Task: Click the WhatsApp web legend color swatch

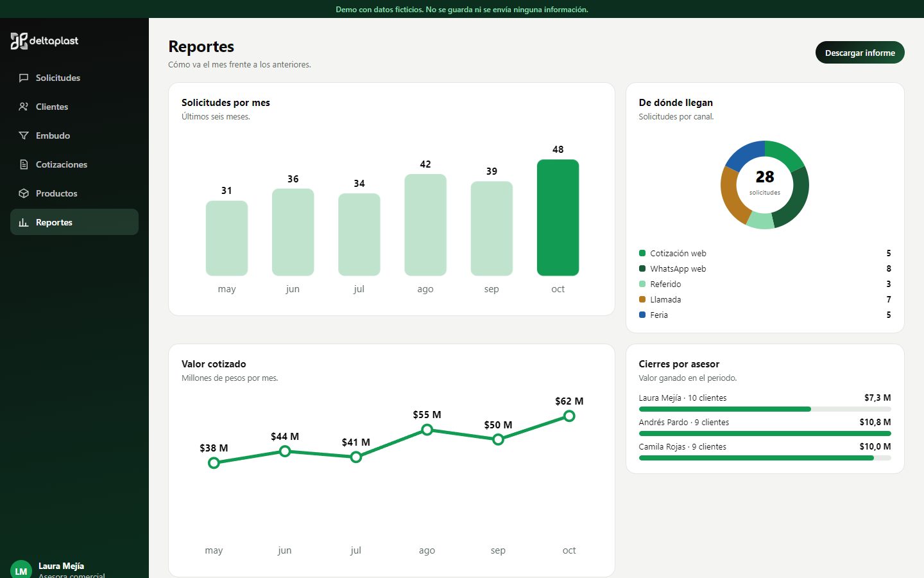Action: [642, 268]
